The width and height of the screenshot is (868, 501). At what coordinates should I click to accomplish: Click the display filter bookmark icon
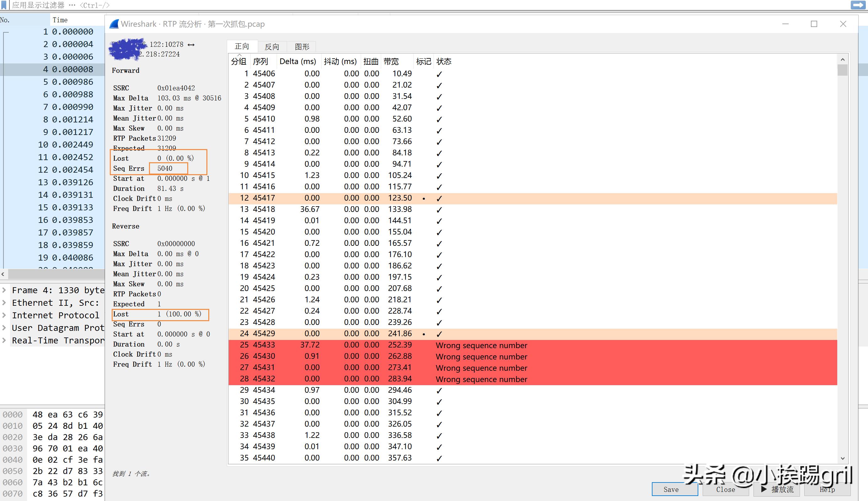pos(4,5)
